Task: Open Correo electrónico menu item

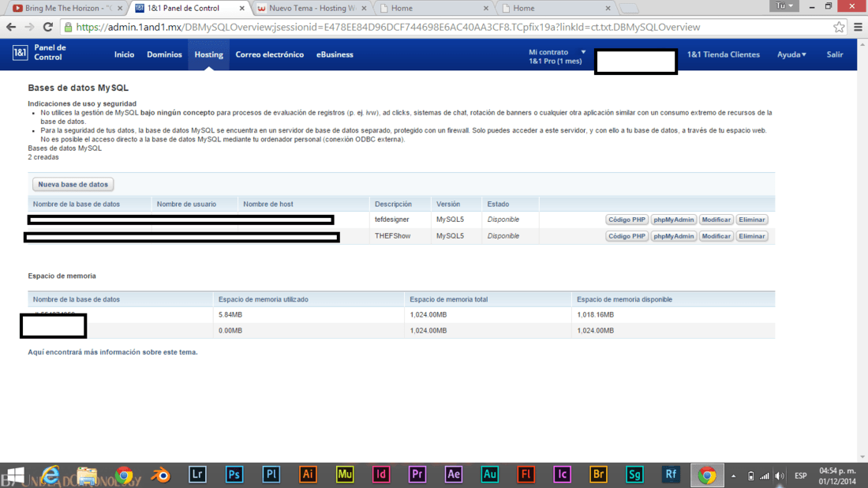Action: pyautogui.click(x=270, y=54)
